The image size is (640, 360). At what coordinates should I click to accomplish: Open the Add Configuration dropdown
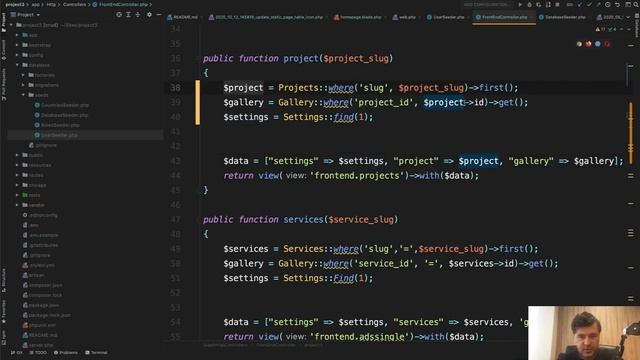[487, 4]
